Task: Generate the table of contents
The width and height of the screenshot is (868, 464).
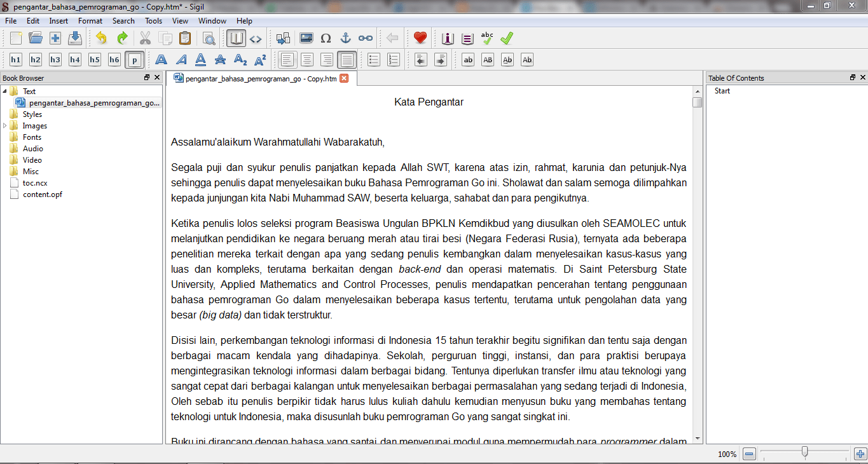Action: pyautogui.click(x=467, y=38)
